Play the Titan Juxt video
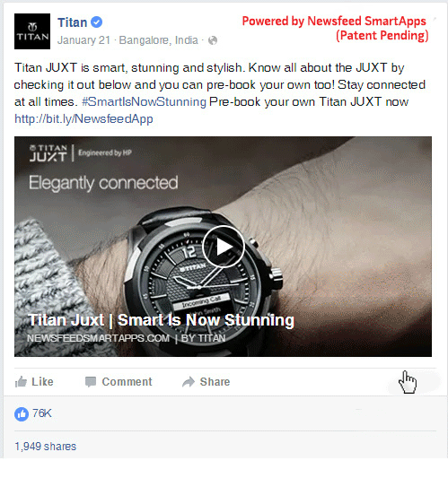Screen dimensions: 448x504 (224, 247)
